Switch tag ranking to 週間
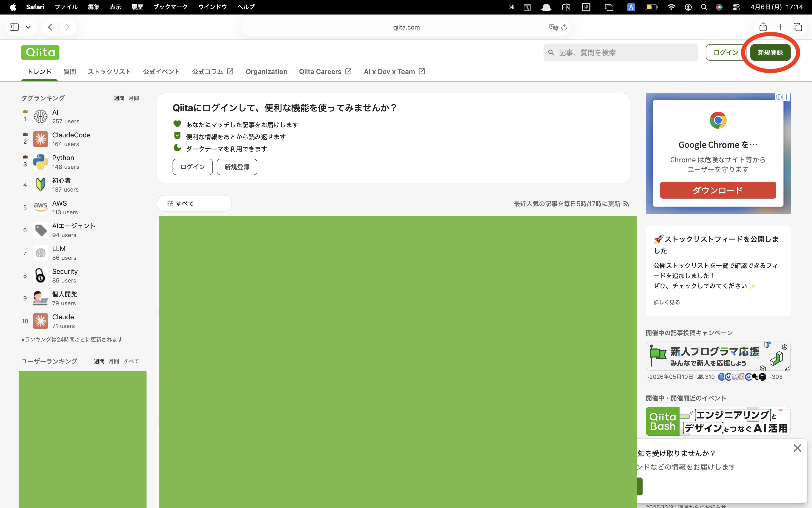812x508 pixels. click(119, 98)
